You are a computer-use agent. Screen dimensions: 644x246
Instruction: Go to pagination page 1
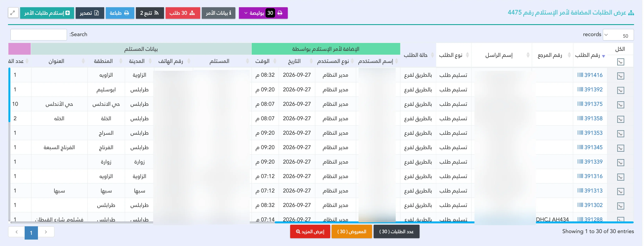click(x=31, y=233)
